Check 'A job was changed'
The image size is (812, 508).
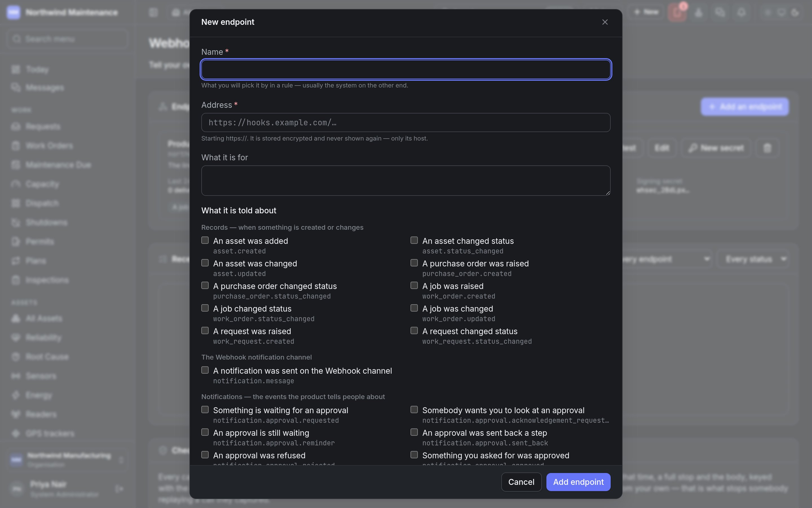point(414,308)
